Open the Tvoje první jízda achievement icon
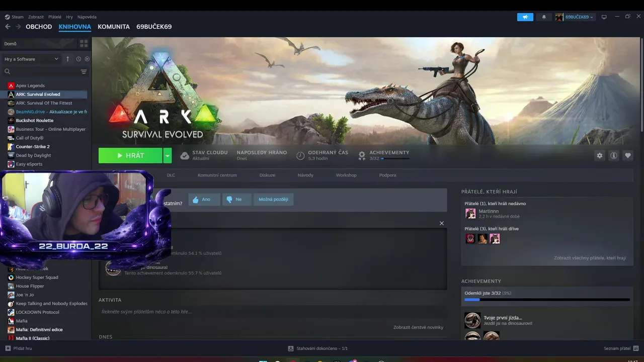This screenshot has width=644, height=362. pos(472,320)
